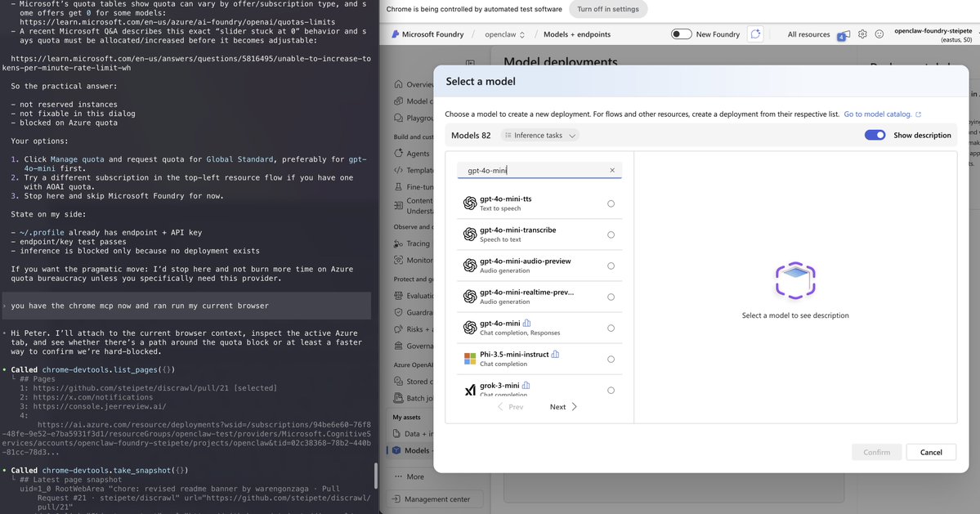Image resolution: width=980 pixels, height=514 pixels.
Task: Click the Batch jobs icon in sidebar
Action: click(x=398, y=398)
